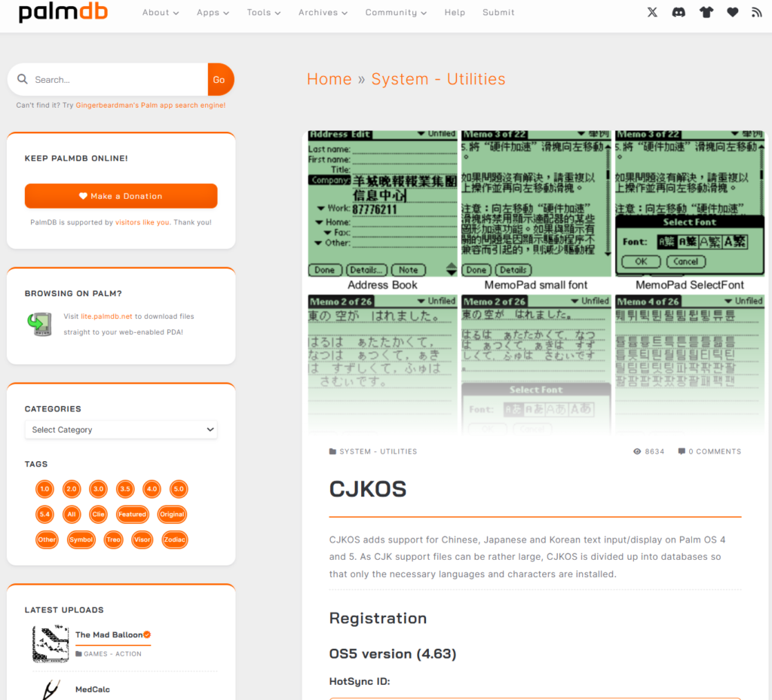Expand the Tools menu
This screenshot has height=700, width=772.
click(263, 12)
